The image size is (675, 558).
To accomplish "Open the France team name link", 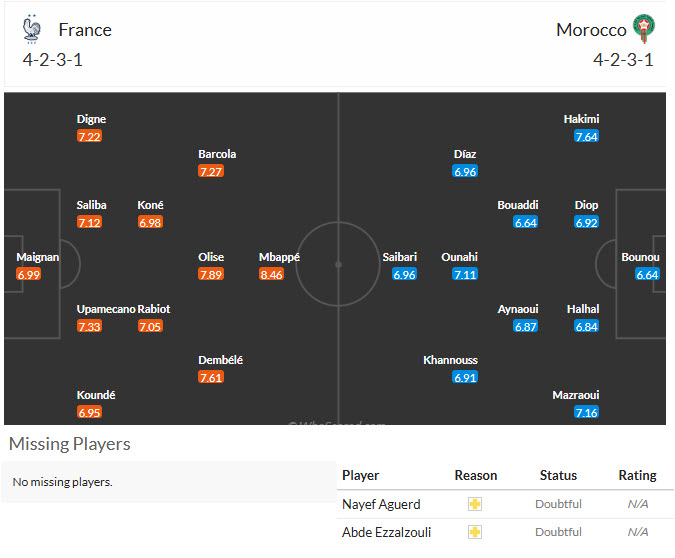I will 85,30.
